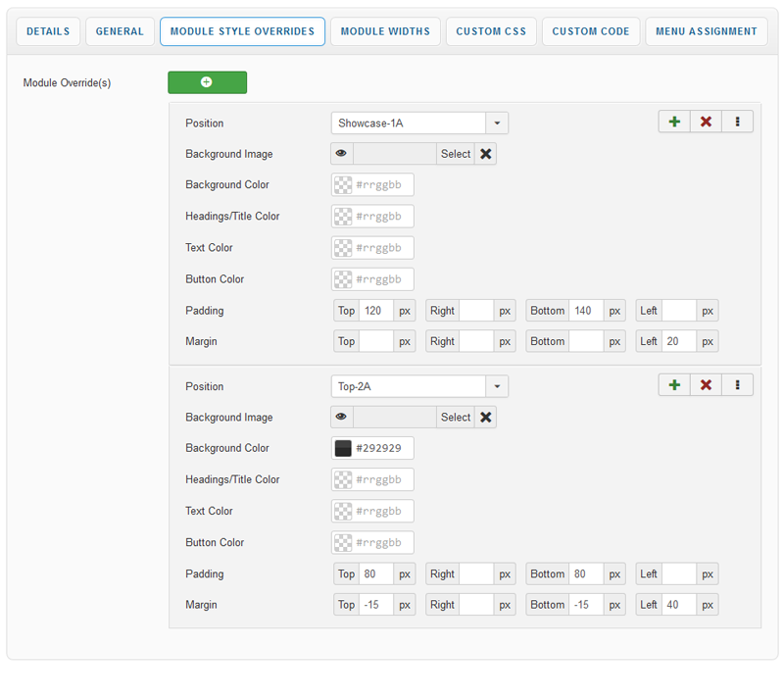784x696 pixels.
Task: Clear the Top-2A background image
Action: tap(486, 418)
